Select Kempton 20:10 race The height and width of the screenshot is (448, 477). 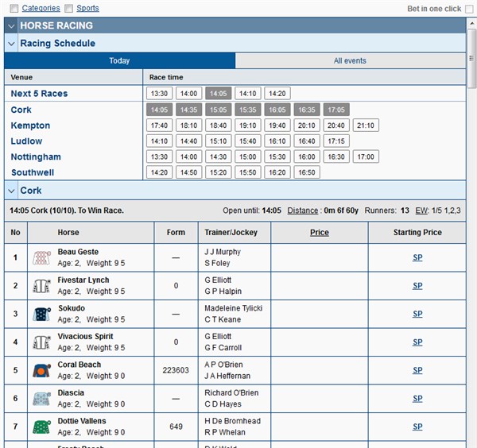pos(307,126)
